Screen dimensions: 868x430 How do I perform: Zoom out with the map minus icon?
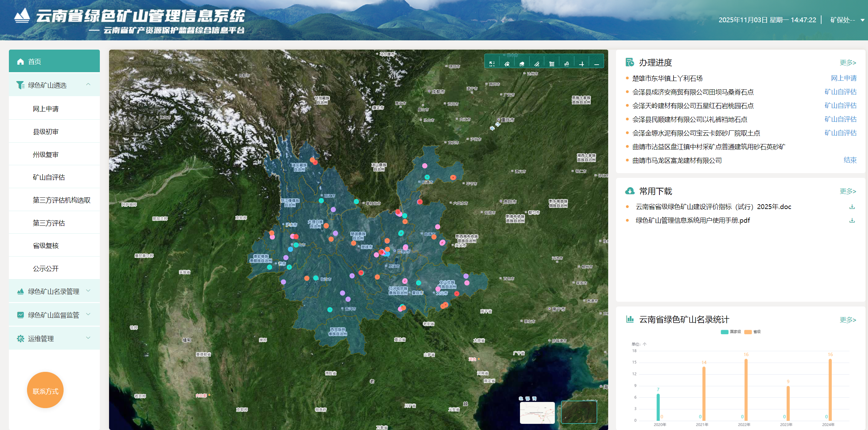(597, 64)
